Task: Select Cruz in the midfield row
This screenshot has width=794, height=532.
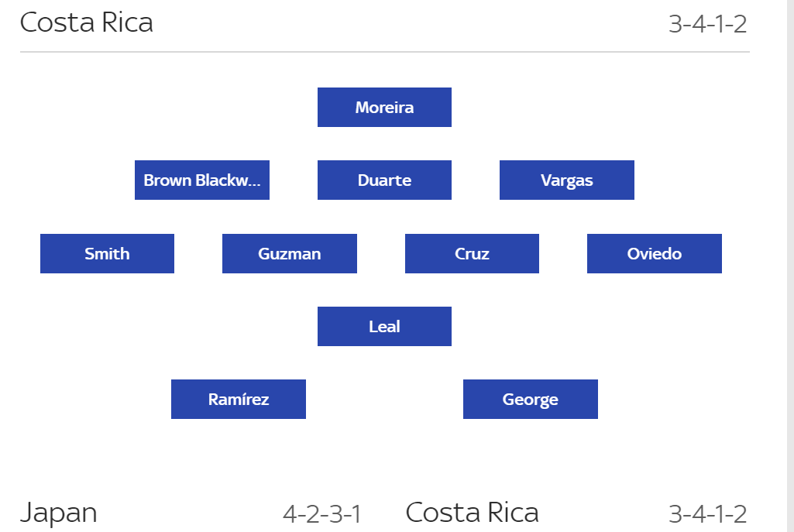Action: click(472, 254)
